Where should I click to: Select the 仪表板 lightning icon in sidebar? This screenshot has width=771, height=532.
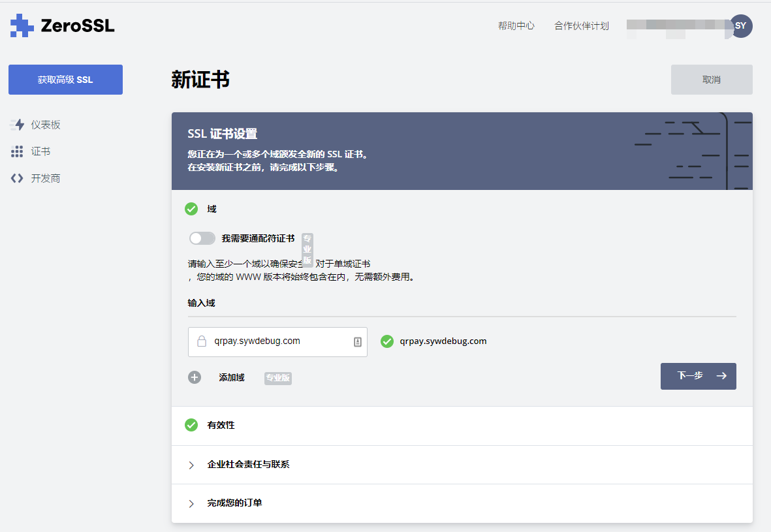[x=18, y=125]
